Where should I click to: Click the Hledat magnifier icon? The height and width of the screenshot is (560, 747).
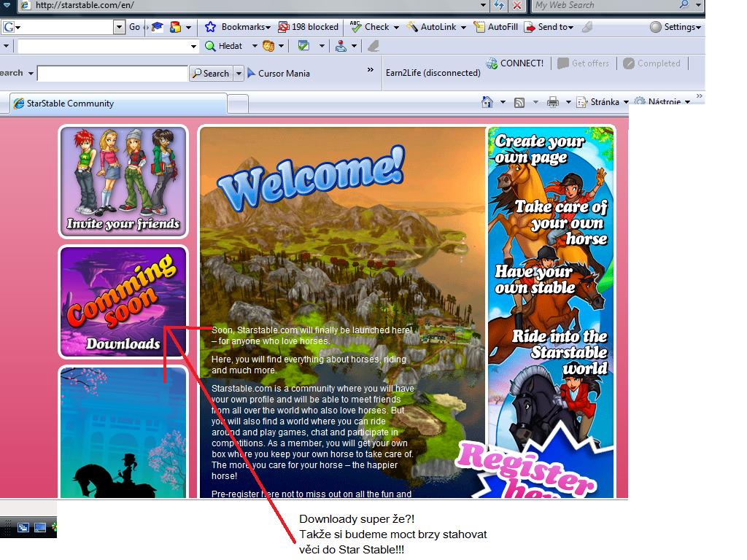(x=210, y=46)
